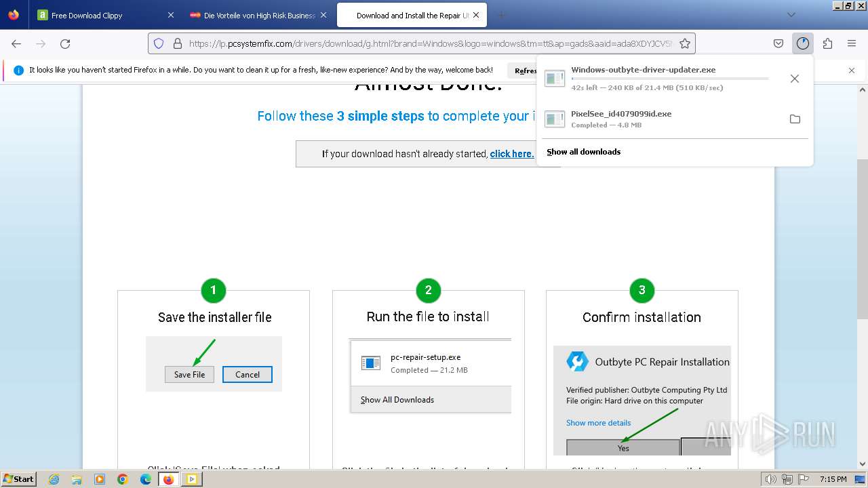Switch to Die Vorteile von High Risk Business tab
The height and width of the screenshot is (488, 868).
258,15
